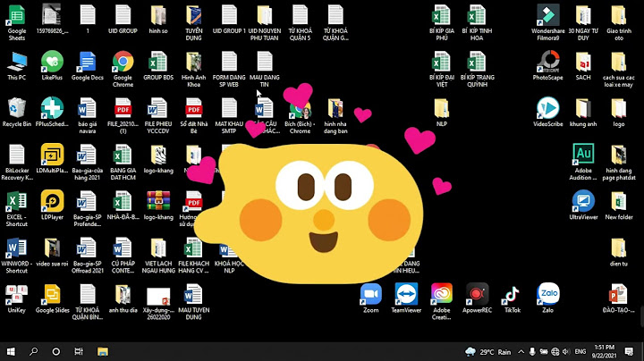Open UID GROUP text file
Viewport: 644px width, 361px height.
(123, 20)
